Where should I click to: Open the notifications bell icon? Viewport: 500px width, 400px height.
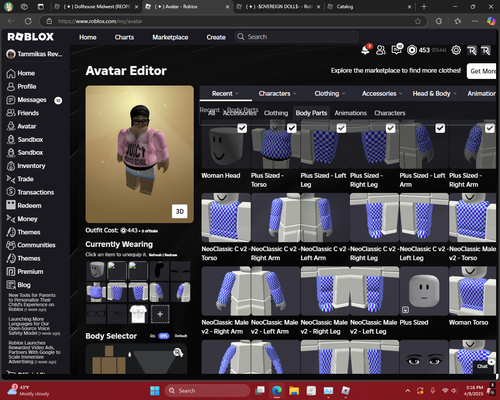(365, 50)
